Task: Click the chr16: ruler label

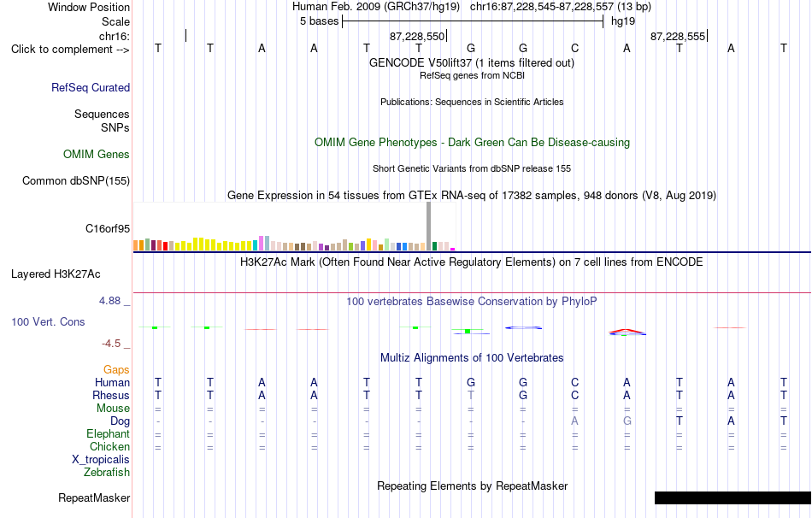Action: click(x=115, y=36)
